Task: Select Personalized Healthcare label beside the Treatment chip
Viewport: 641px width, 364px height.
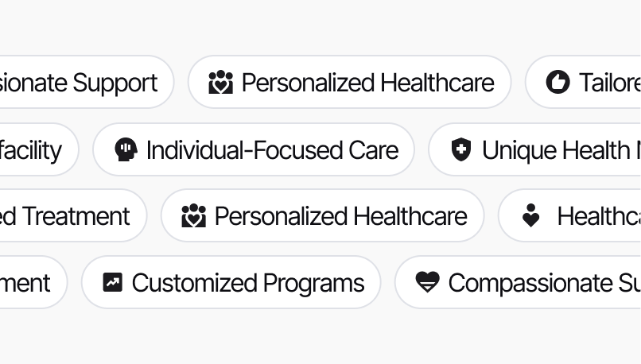Action: click(340, 216)
